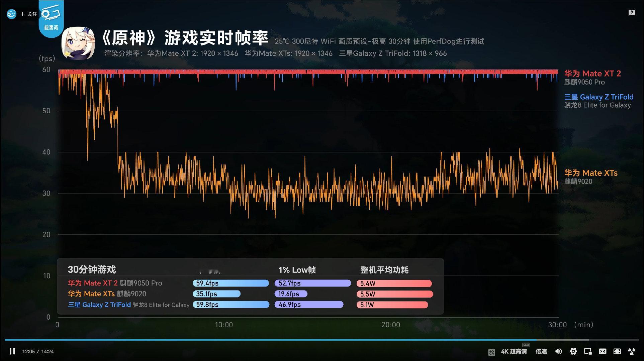Open the 倍速 playback speed menu

[x=541, y=351]
